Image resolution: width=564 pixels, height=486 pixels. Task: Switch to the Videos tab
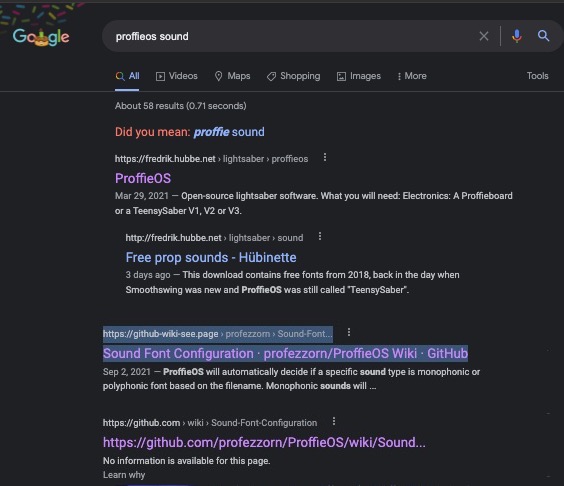pyautogui.click(x=177, y=76)
